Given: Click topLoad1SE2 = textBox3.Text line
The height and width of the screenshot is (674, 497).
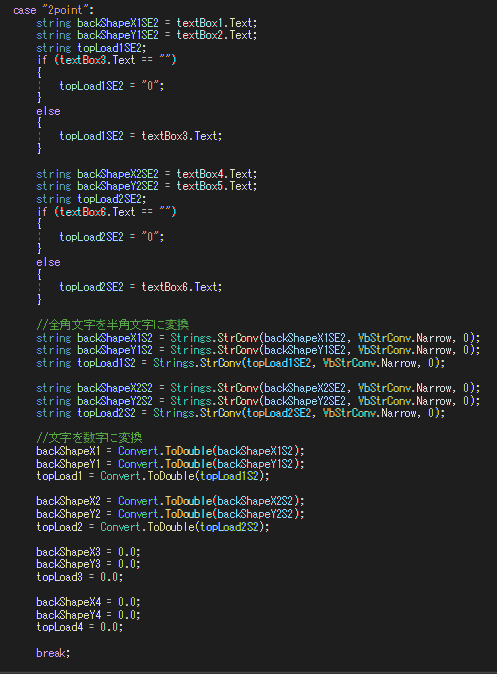Looking at the screenshot, I should click(141, 136).
